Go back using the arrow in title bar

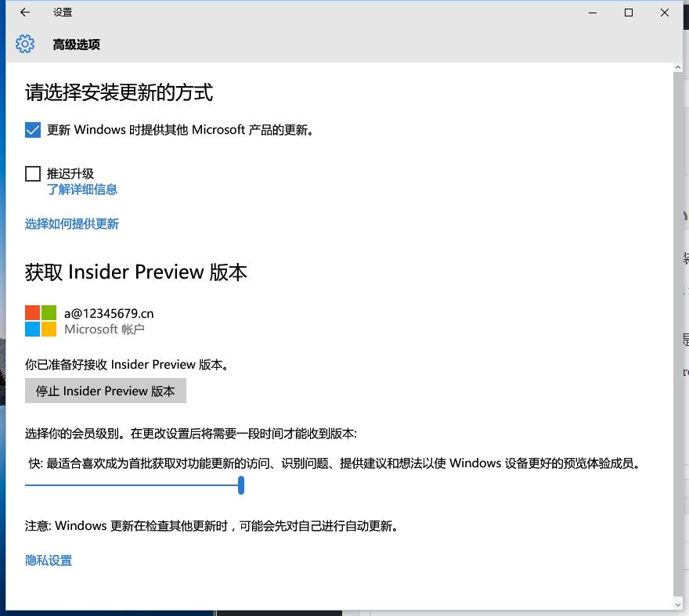point(25,13)
